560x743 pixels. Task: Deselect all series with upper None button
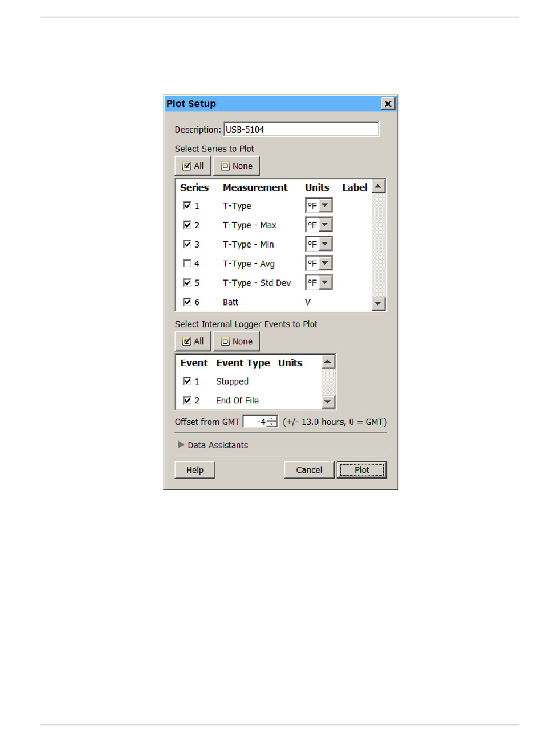[236, 166]
